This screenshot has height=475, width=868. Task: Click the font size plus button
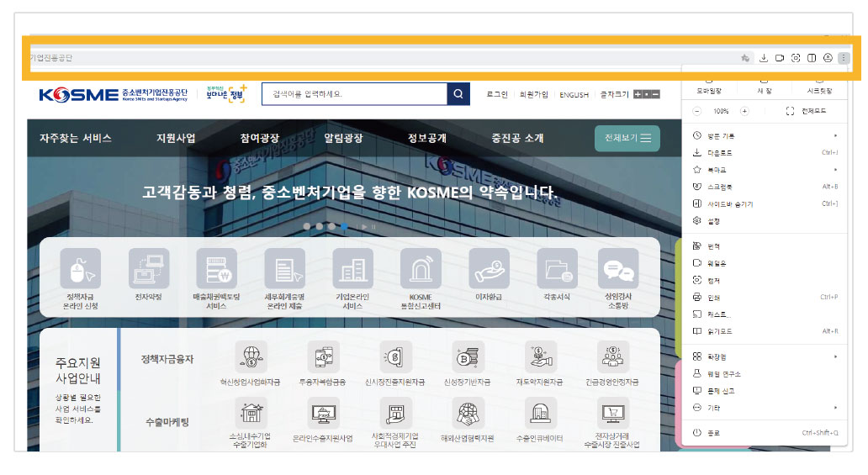coord(638,95)
